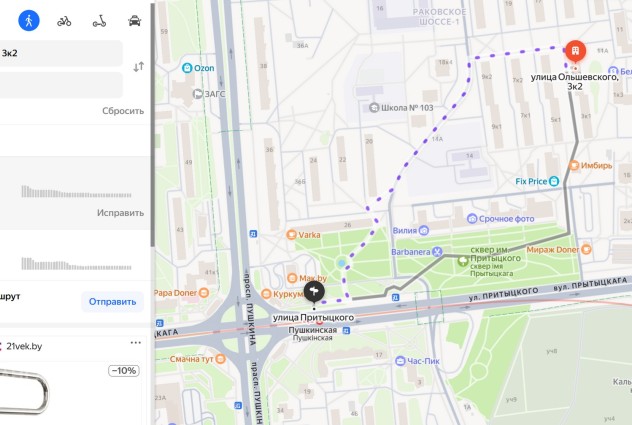
Task: Choose the scooter route mode
Action: (100, 21)
